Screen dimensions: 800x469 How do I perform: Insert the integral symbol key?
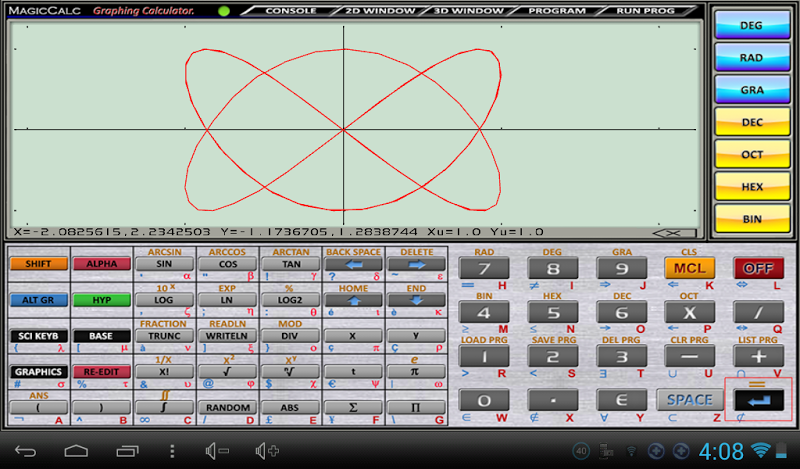click(165, 408)
